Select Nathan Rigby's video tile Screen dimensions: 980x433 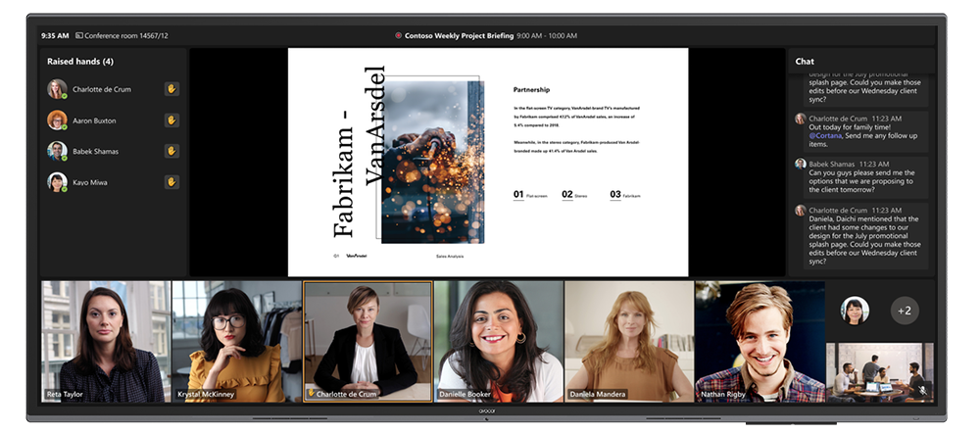760,341
